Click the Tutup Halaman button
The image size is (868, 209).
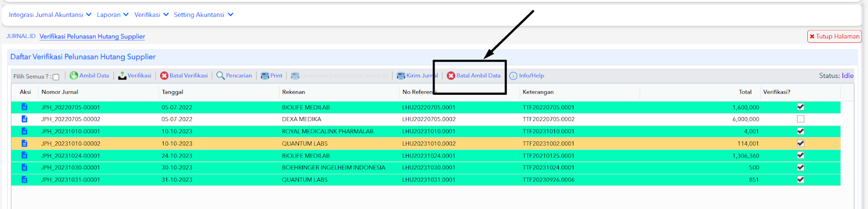click(834, 36)
